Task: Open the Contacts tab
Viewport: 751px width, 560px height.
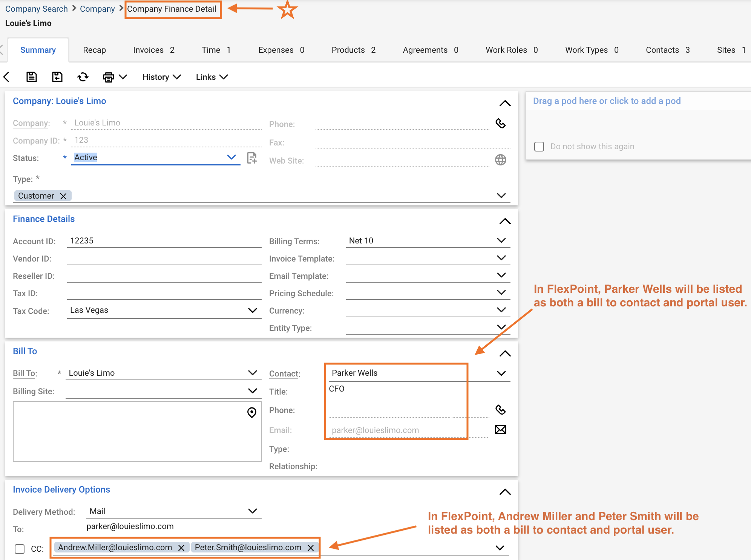Action: (x=668, y=50)
